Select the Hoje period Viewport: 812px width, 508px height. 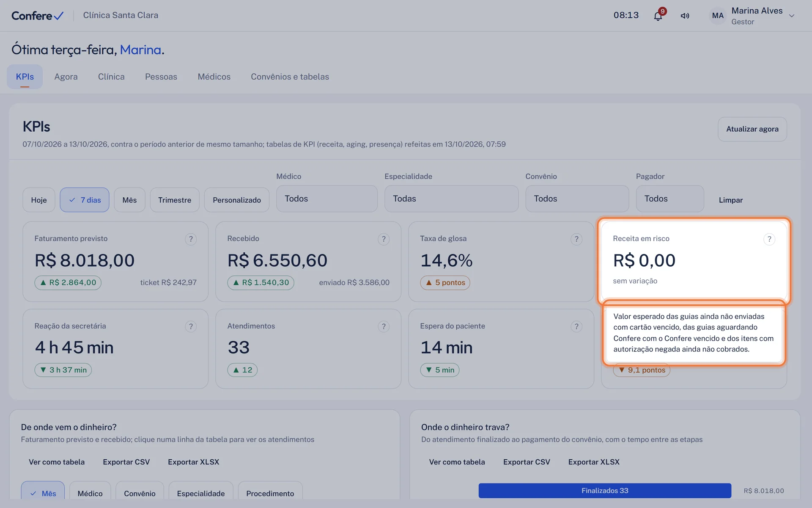pos(39,200)
